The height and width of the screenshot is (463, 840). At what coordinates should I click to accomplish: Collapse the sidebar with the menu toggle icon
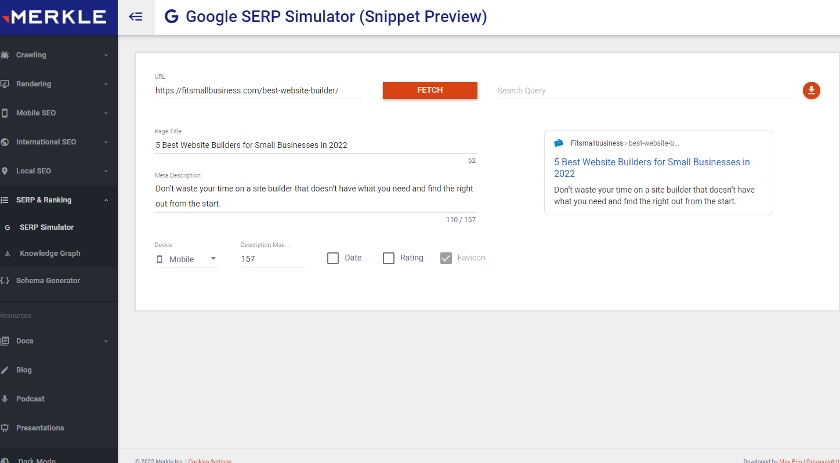(136, 17)
